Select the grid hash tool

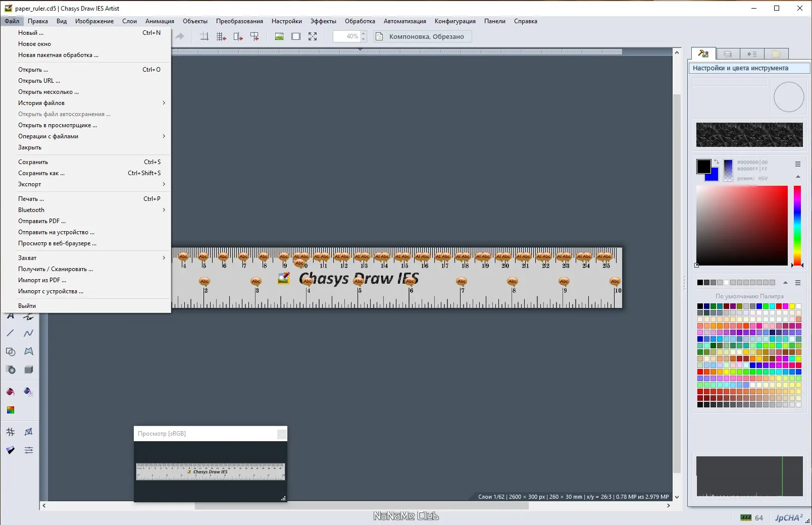[x=11, y=432]
